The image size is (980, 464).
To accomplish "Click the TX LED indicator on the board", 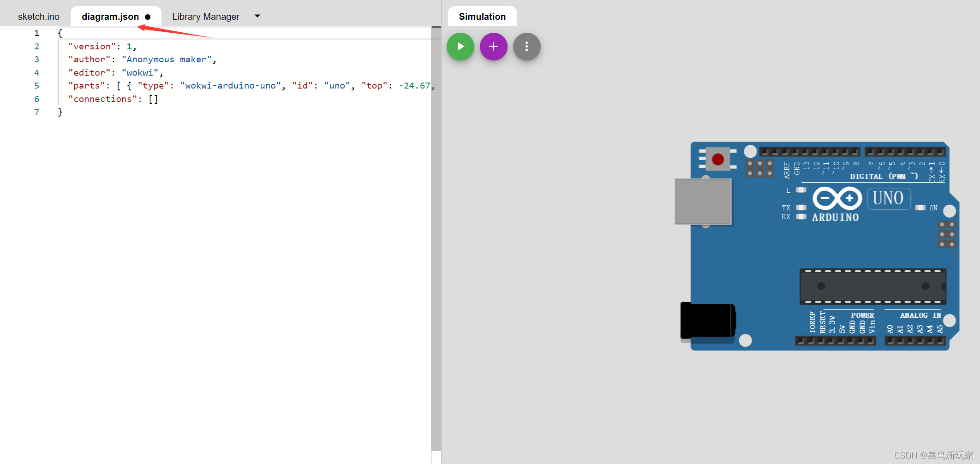I will pyautogui.click(x=801, y=208).
